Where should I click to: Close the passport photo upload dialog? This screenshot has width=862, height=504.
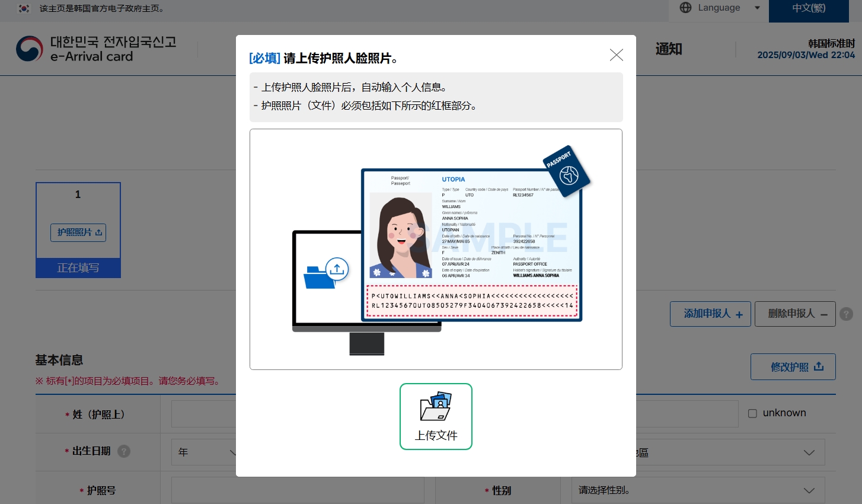617,55
